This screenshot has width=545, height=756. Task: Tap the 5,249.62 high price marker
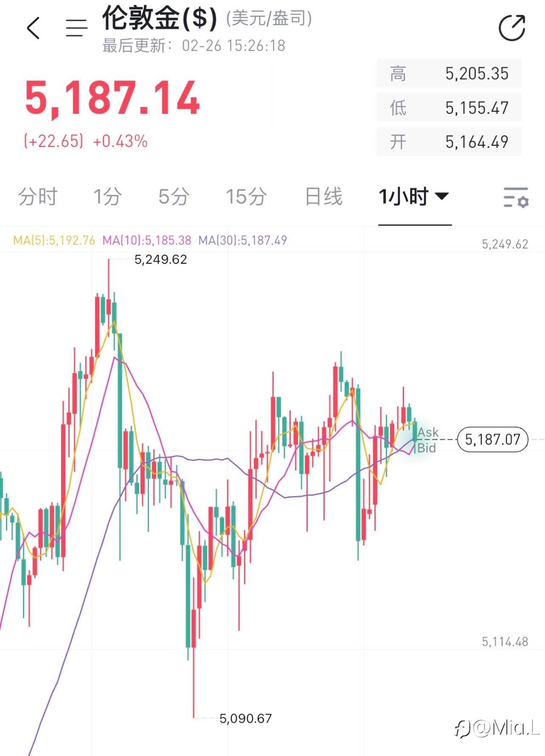[161, 260]
